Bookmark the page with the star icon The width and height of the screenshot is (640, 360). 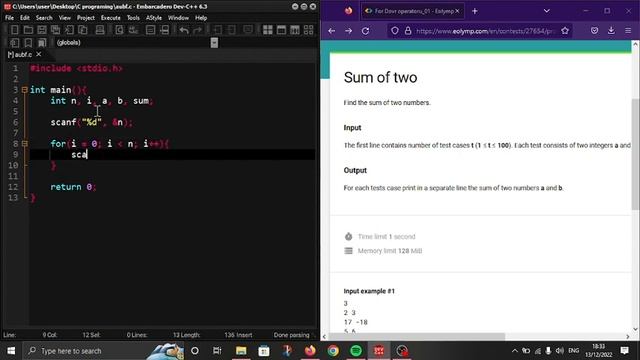565,31
